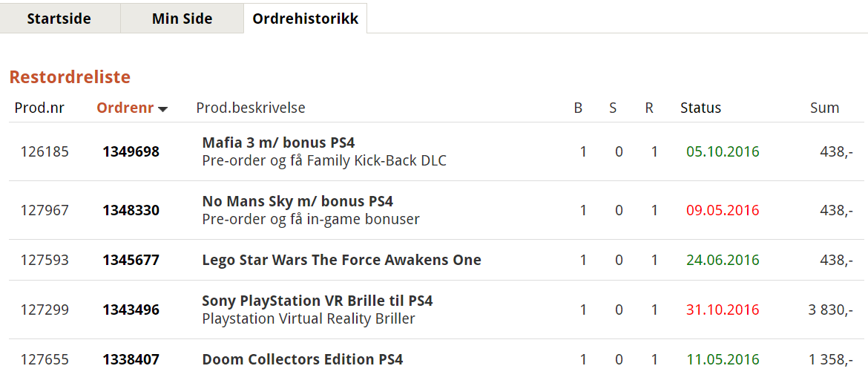The height and width of the screenshot is (386, 868).
Task: Open Lego Star Wars The Force Awakens
Action: 341,260
